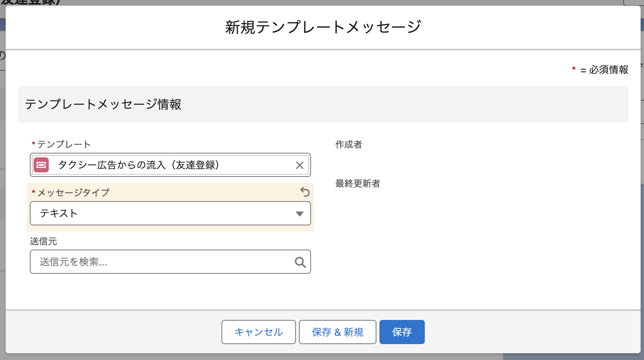Viewport: 644px width, 360px height.
Task: Clear the selected template with the X
Action: click(x=299, y=165)
